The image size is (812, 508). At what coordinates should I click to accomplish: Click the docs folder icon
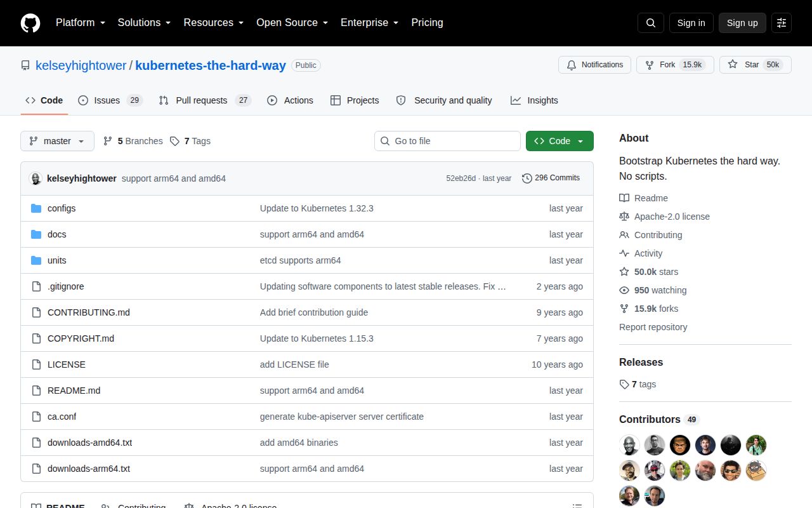coord(36,234)
